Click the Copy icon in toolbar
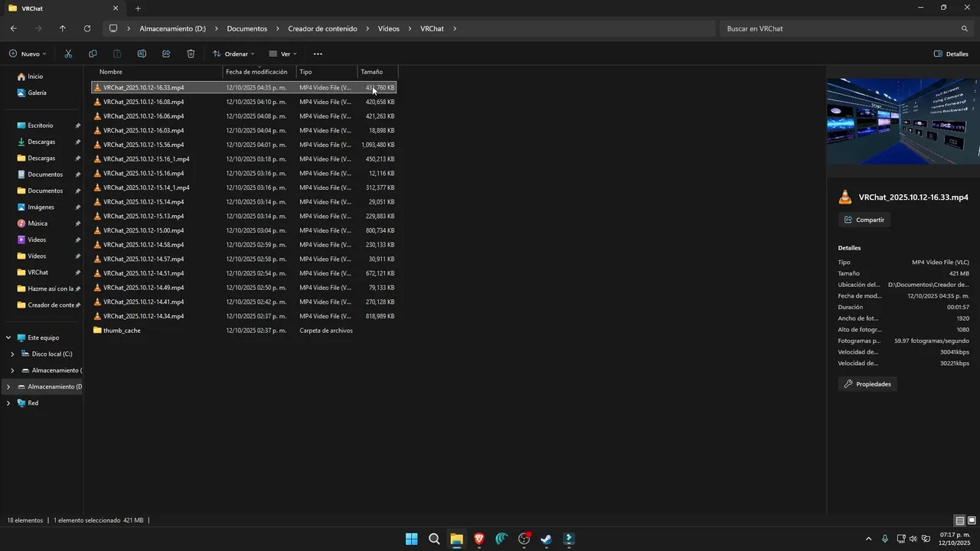Screen dimensions: 980x551 [x=93, y=54]
